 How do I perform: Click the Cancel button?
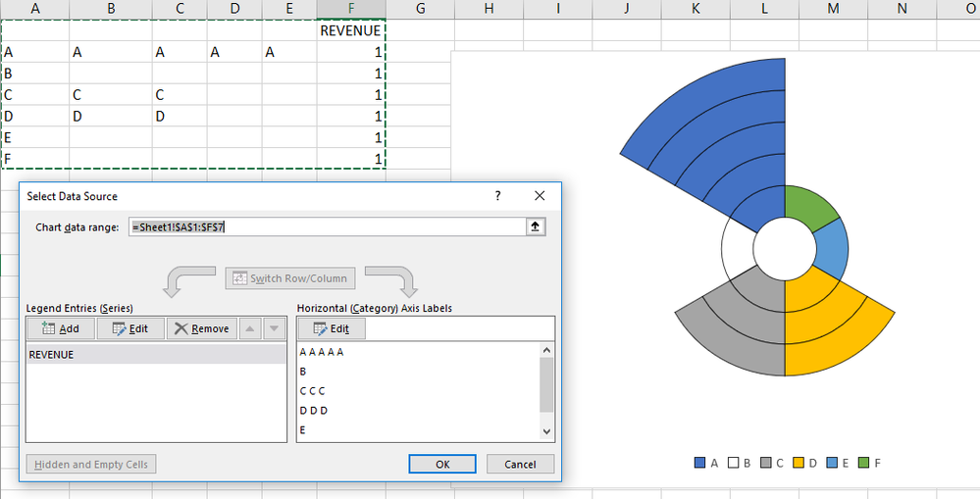click(520, 464)
